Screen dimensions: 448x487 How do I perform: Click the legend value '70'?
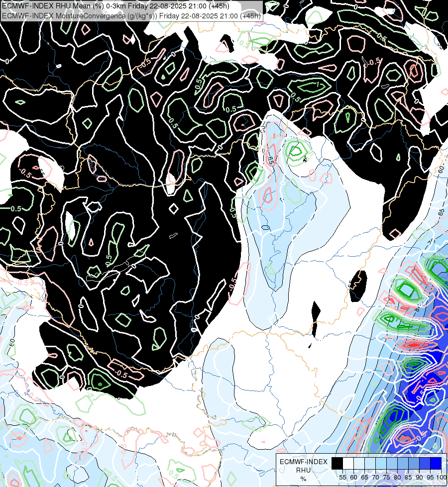point(375,478)
